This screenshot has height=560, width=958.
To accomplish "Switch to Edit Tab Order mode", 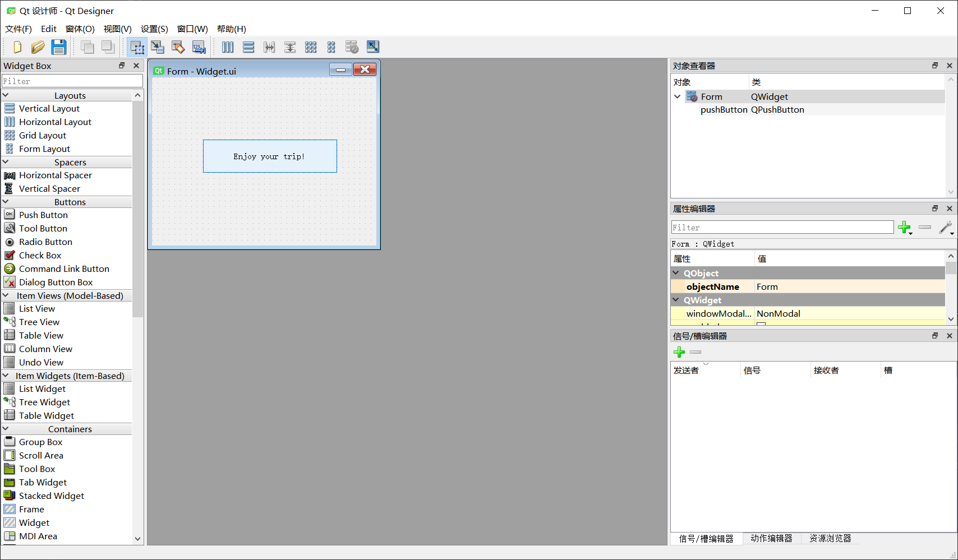I will click(x=199, y=47).
